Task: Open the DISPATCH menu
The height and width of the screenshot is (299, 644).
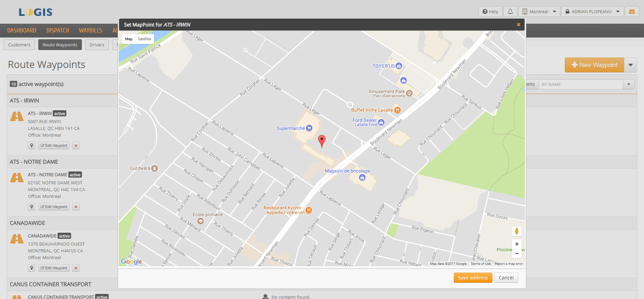Action: [58, 30]
